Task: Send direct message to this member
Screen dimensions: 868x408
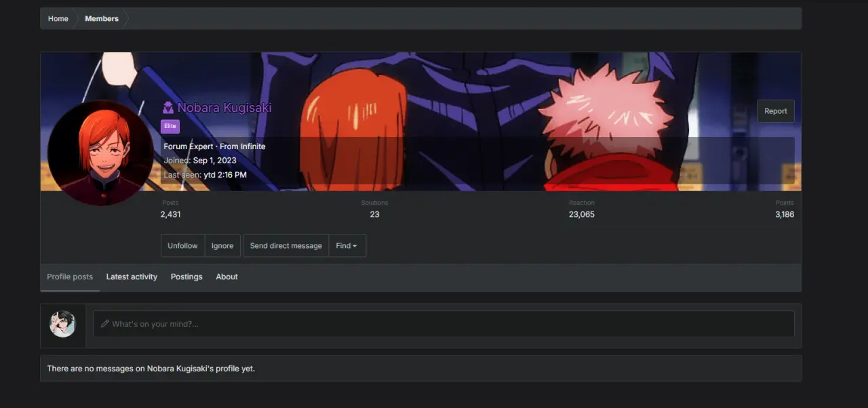Action: click(x=286, y=246)
